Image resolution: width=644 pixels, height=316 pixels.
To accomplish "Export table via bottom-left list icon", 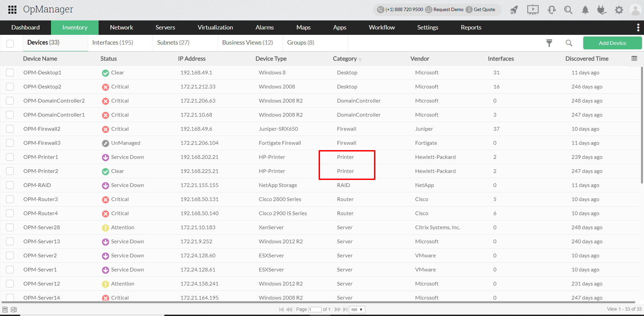I will pos(5,309).
